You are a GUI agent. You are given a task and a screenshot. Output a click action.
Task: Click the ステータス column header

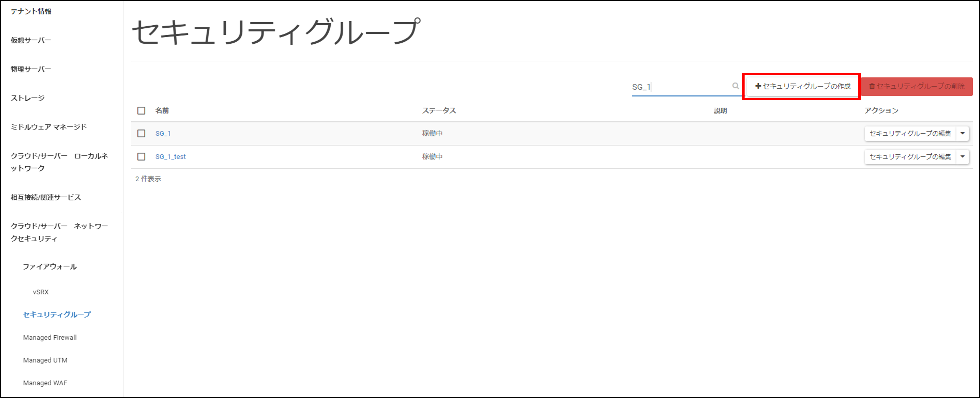[439, 111]
